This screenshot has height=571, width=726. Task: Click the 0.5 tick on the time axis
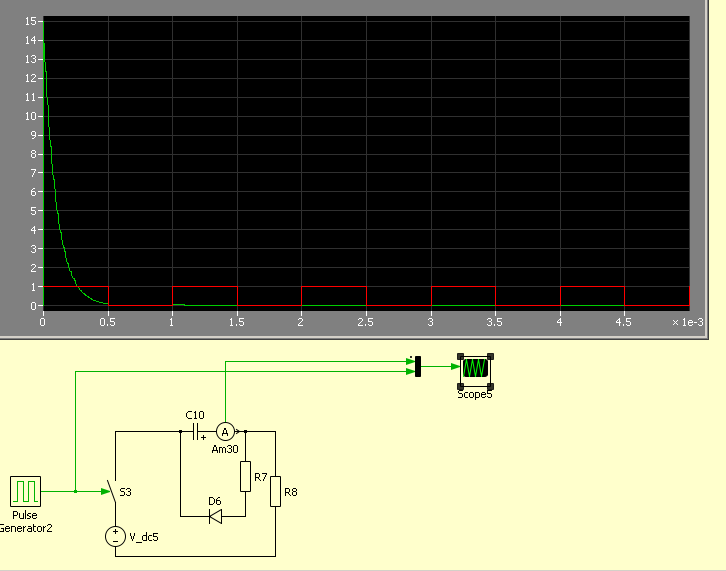107,322
